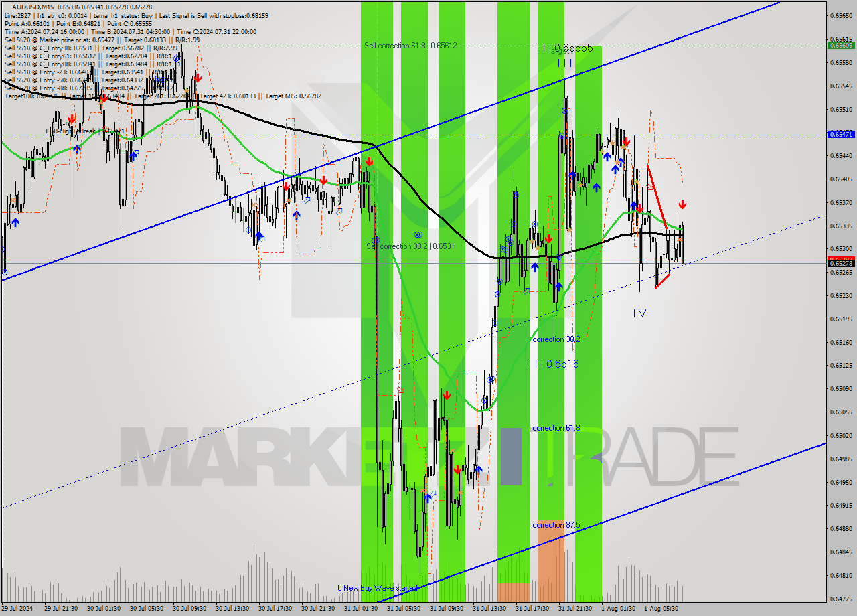Click the '31 Jul 09:30' time axis label

click(x=446, y=609)
